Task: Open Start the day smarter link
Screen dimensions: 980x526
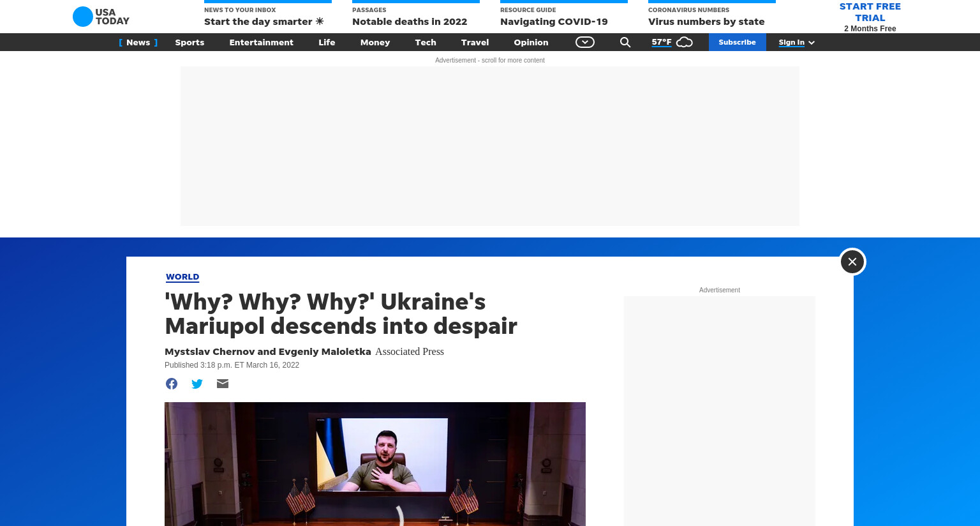Action: click(x=264, y=21)
